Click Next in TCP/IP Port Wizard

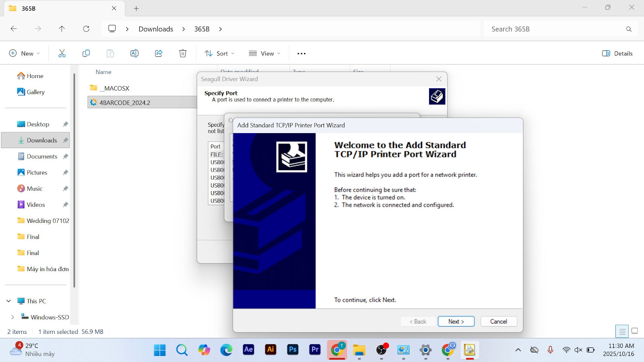pyautogui.click(x=456, y=321)
